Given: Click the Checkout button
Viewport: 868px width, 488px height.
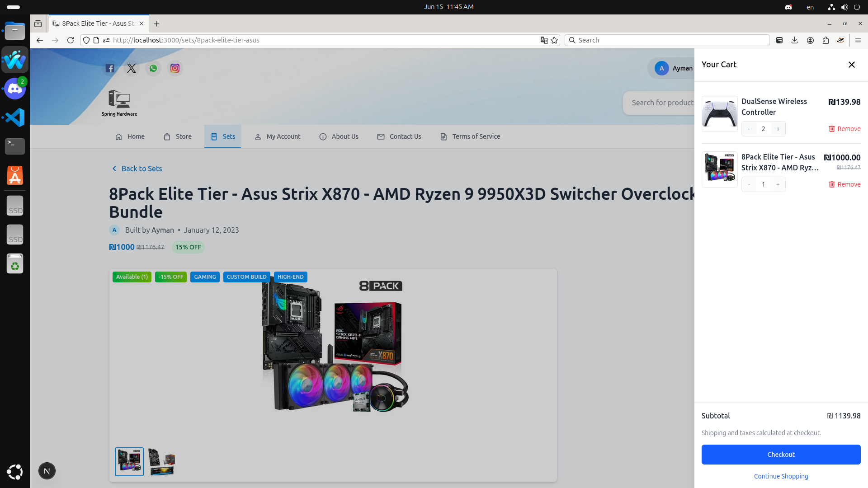Looking at the screenshot, I should coord(781,455).
